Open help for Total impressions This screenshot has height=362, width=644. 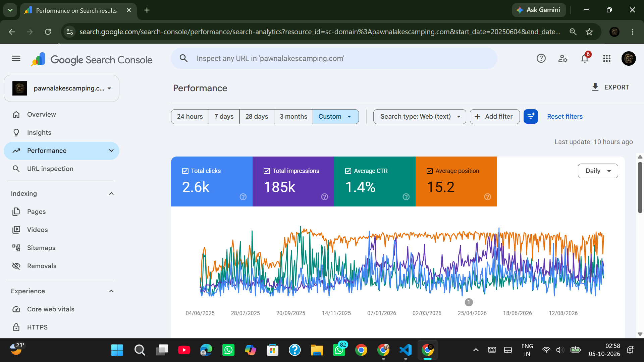[x=325, y=197]
